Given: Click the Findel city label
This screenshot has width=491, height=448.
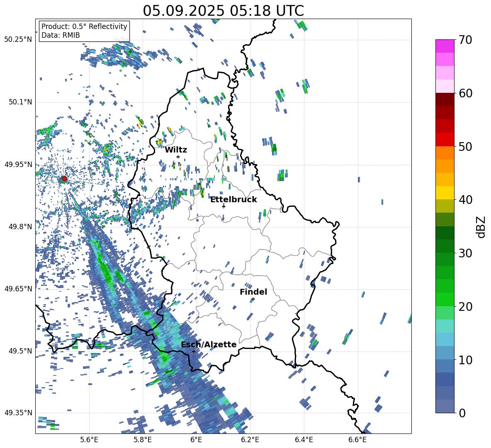Looking at the screenshot, I should (253, 292).
